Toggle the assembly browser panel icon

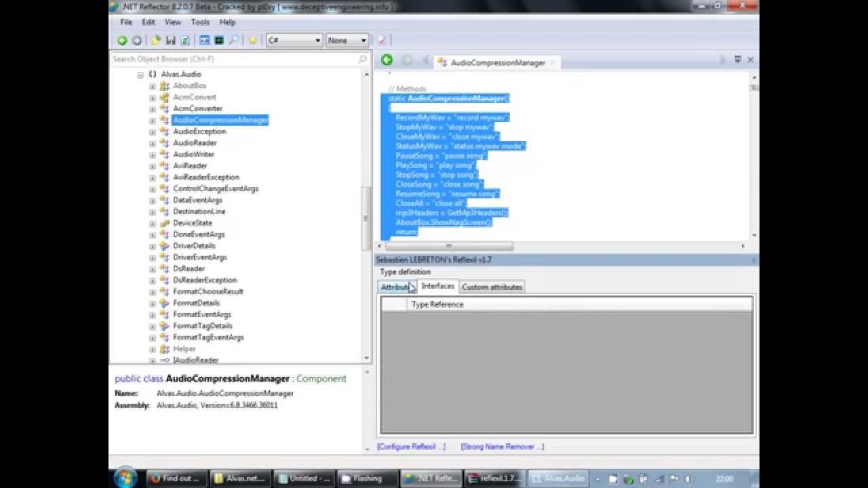click(204, 41)
